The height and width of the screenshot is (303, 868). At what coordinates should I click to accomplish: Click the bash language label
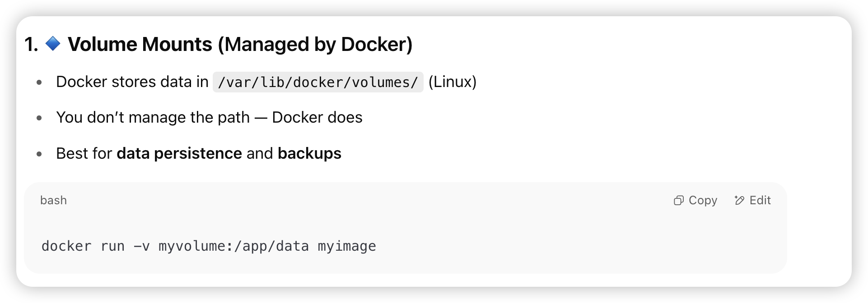(53, 201)
